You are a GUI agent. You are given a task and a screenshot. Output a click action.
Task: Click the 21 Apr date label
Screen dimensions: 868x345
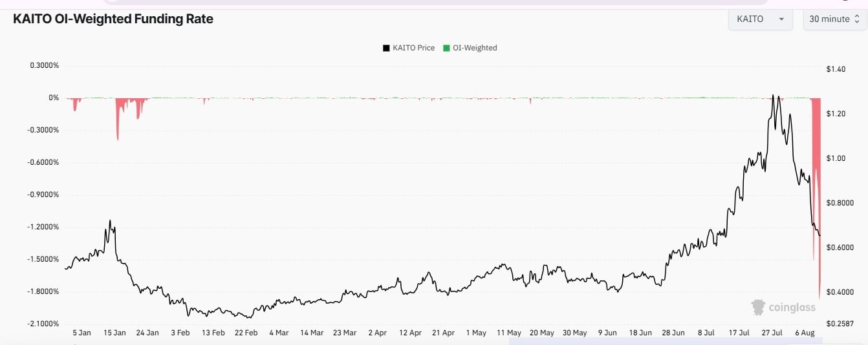[443, 333]
